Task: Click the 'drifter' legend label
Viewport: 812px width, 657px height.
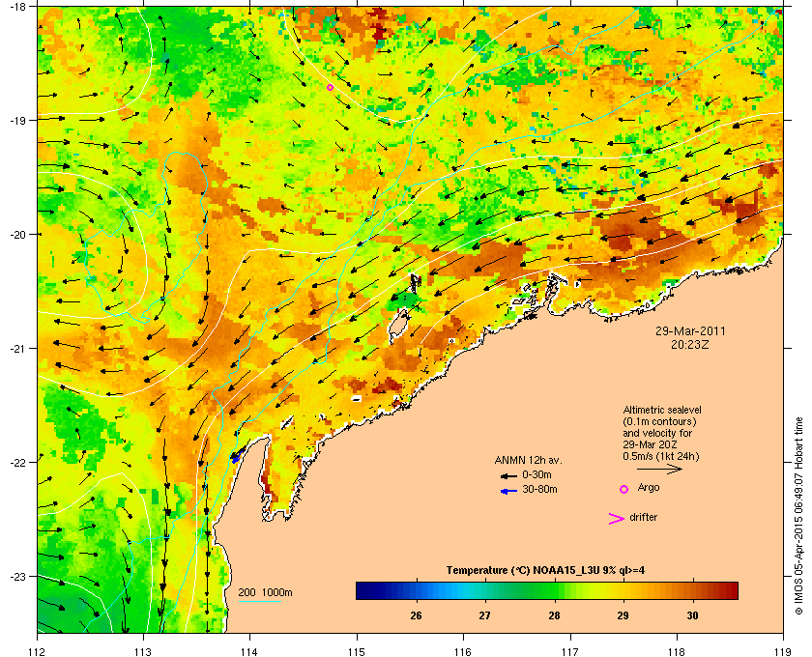Action: [643, 517]
